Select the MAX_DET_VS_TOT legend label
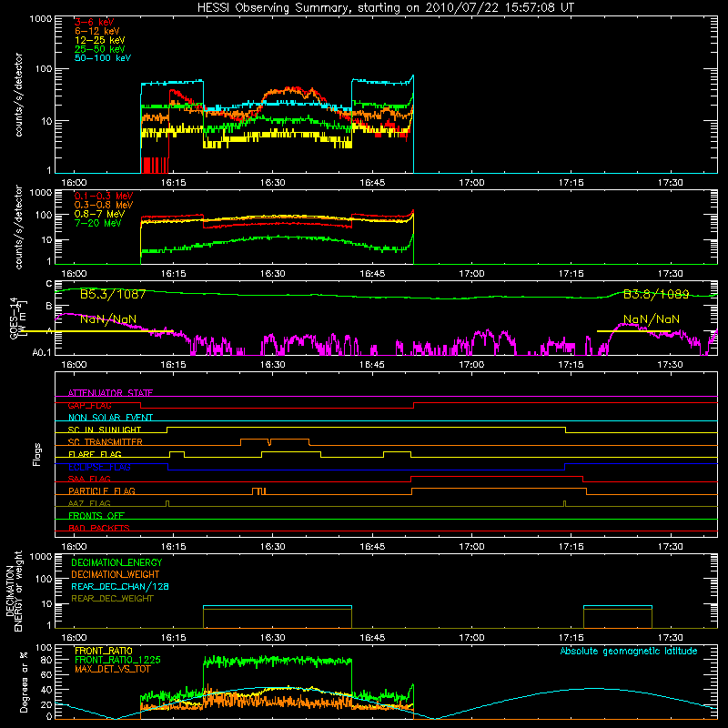 pos(112,669)
